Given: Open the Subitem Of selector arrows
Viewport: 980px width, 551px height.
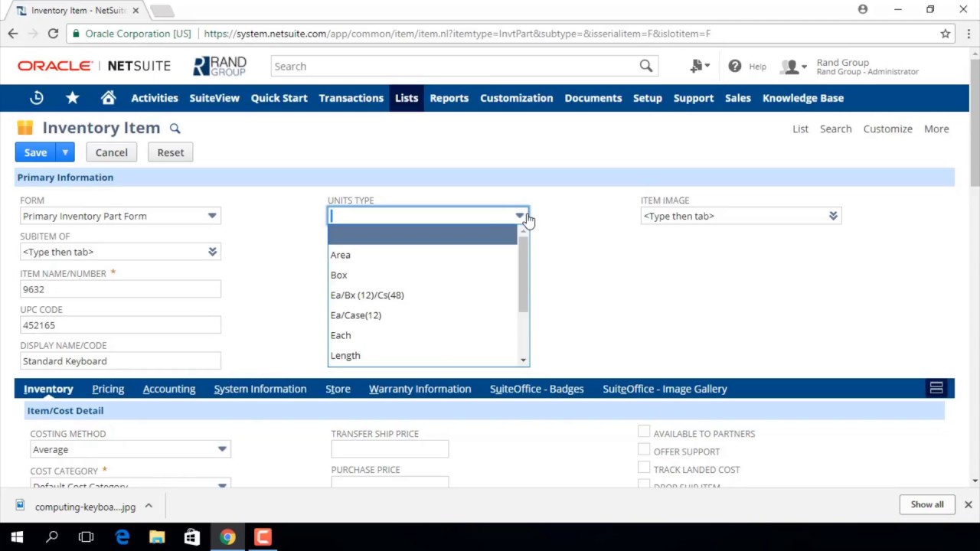Looking at the screenshot, I should point(213,252).
